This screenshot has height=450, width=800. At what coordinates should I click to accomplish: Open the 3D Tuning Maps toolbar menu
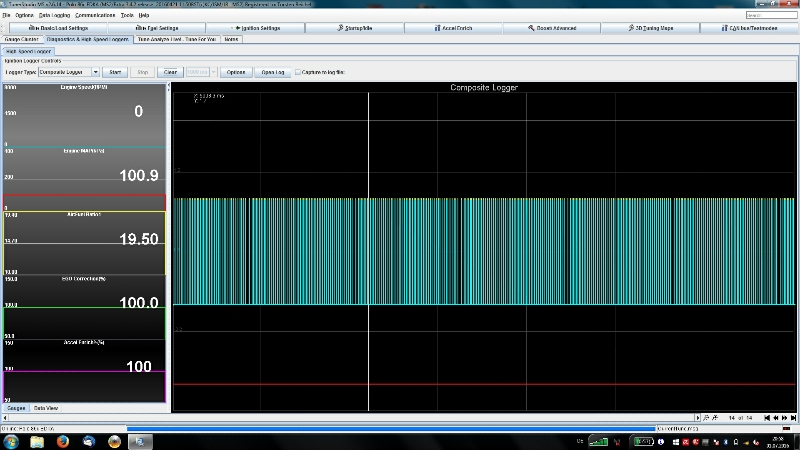point(651,28)
